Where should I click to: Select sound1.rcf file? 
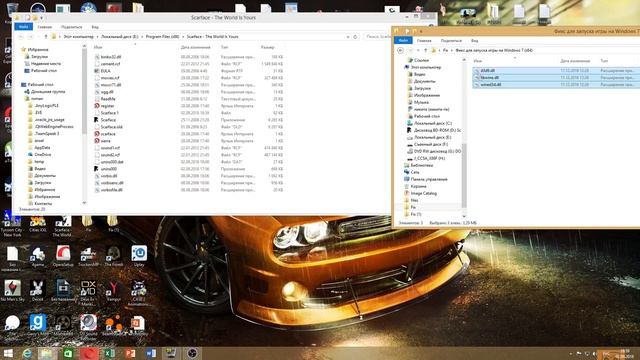click(x=107, y=148)
